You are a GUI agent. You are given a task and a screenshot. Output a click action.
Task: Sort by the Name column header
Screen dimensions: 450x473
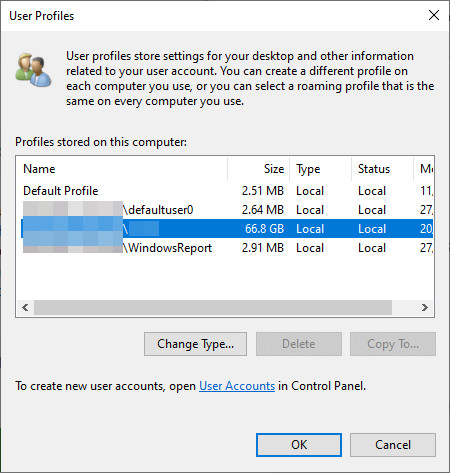click(122, 169)
